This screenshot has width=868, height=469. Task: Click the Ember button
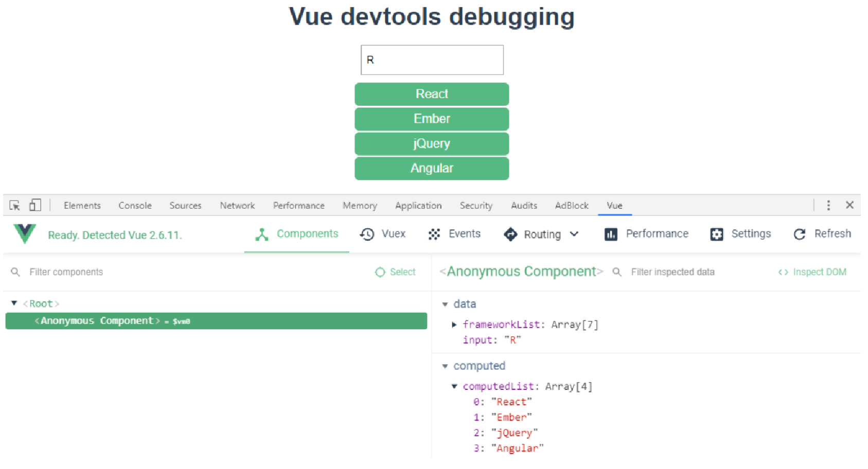click(432, 119)
